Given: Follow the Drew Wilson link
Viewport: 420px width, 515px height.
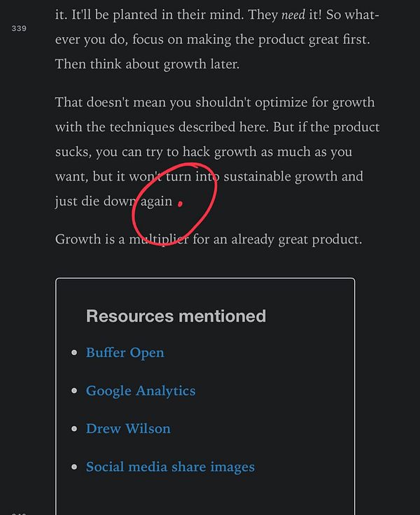Looking at the screenshot, I should pyautogui.click(x=128, y=429).
